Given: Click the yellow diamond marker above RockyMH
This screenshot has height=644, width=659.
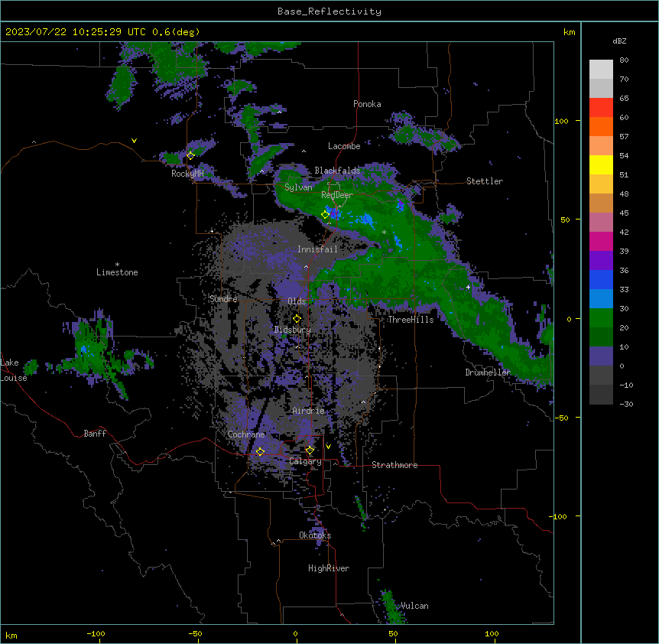Looking at the screenshot, I should pyautogui.click(x=190, y=156).
